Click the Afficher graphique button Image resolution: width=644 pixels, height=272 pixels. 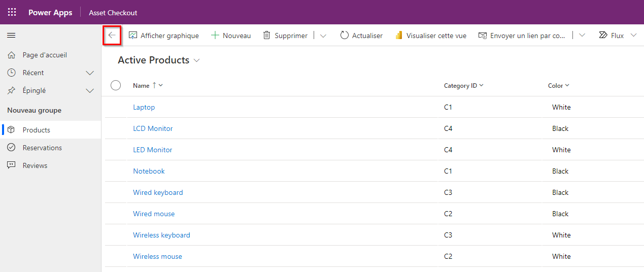[x=163, y=36]
